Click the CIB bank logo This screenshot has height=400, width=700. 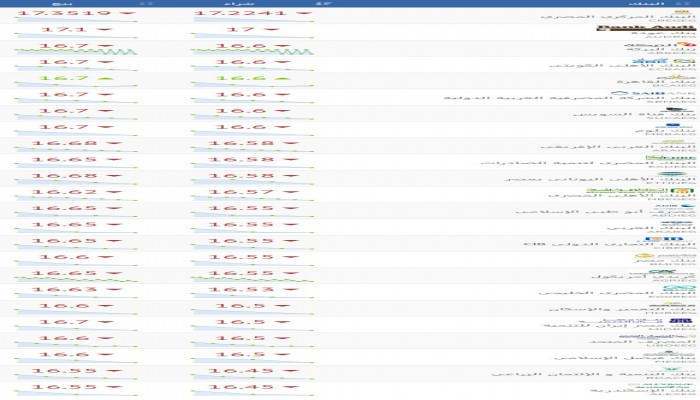click(662, 238)
